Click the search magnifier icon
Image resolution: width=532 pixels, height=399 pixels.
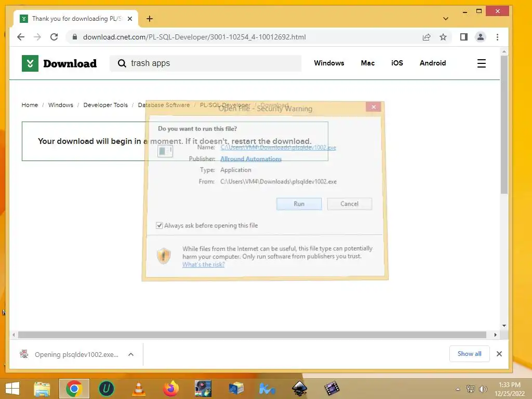122,63
